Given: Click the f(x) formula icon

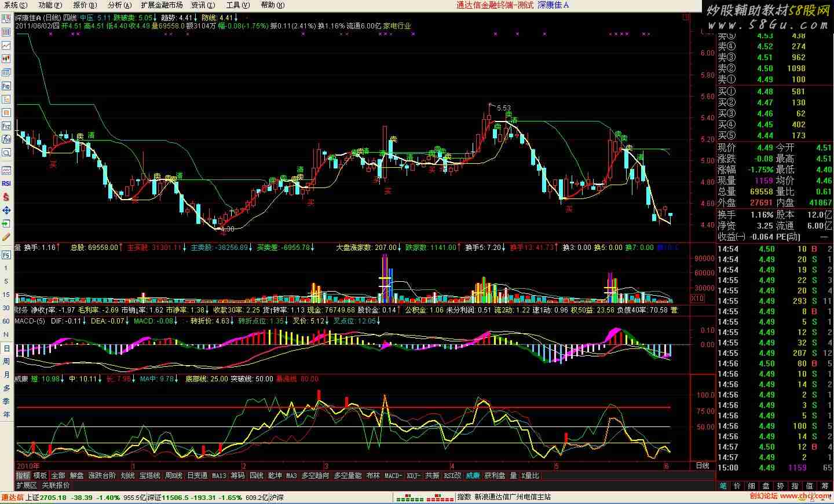Looking at the screenshot, I should click(x=6, y=139).
